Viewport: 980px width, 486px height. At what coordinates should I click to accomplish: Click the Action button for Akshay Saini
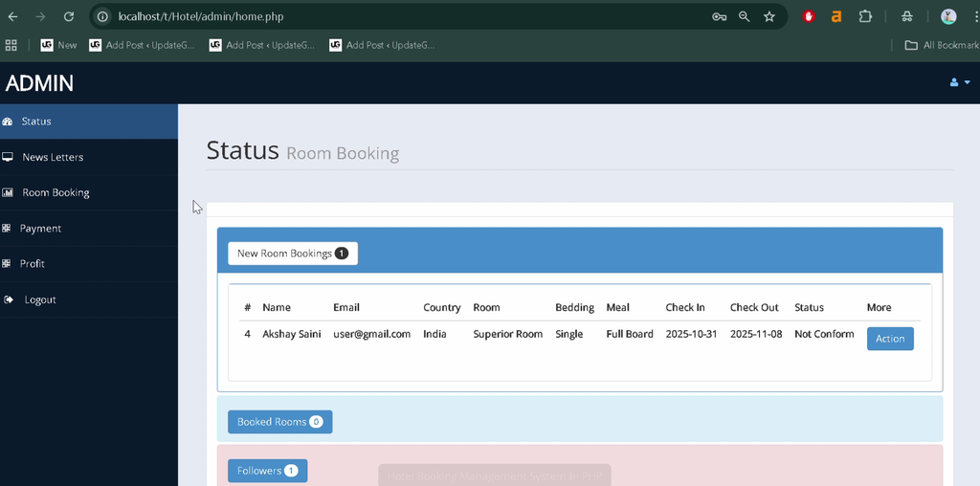tap(890, 339)
